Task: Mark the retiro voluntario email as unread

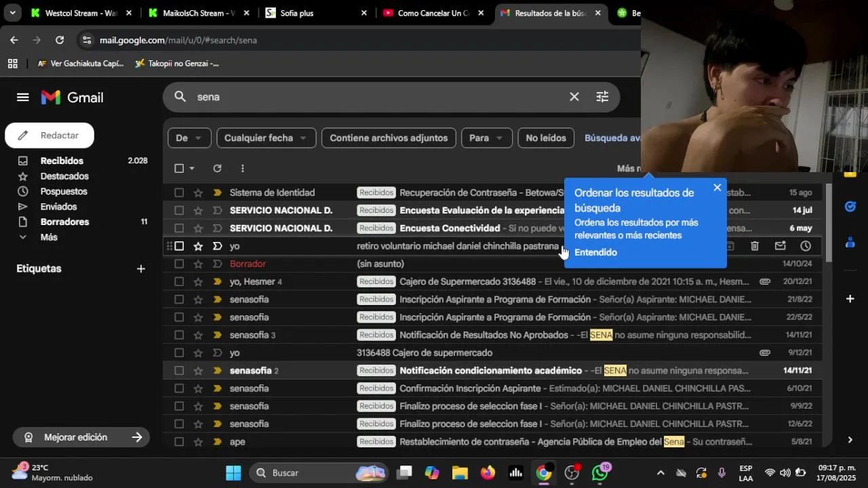Action: 780,246
